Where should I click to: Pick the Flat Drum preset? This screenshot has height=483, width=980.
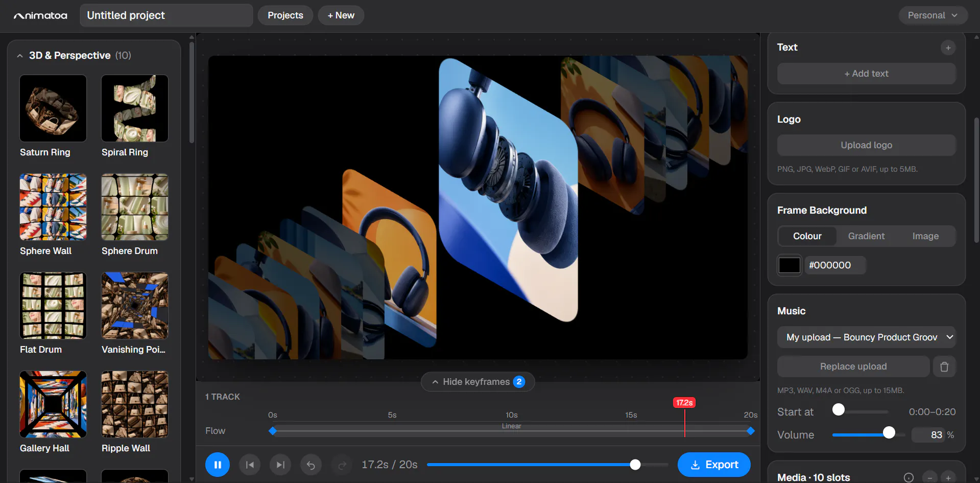(53, 306)
